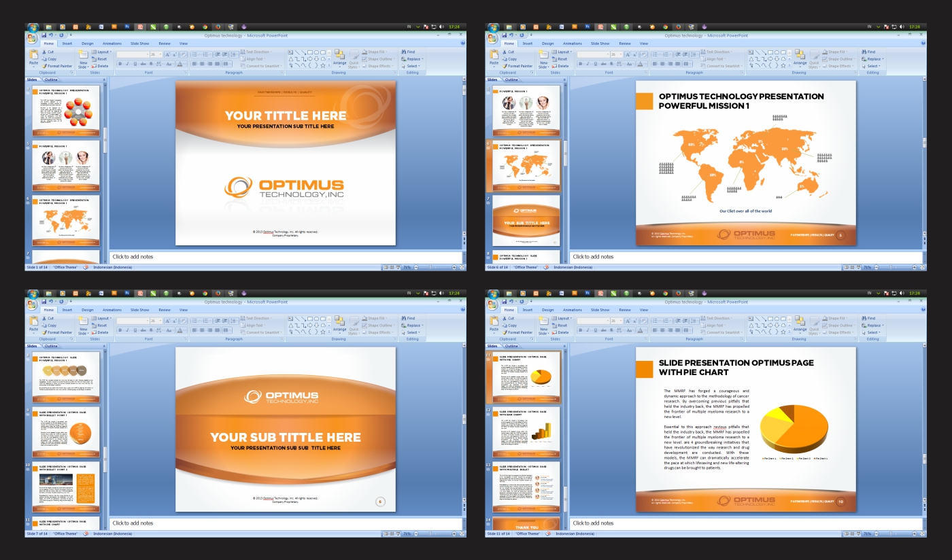Open Animations tab in Slide 7 of 14 window
The height and width of the screenshot is (560, 952).
(x=112, y=310)
